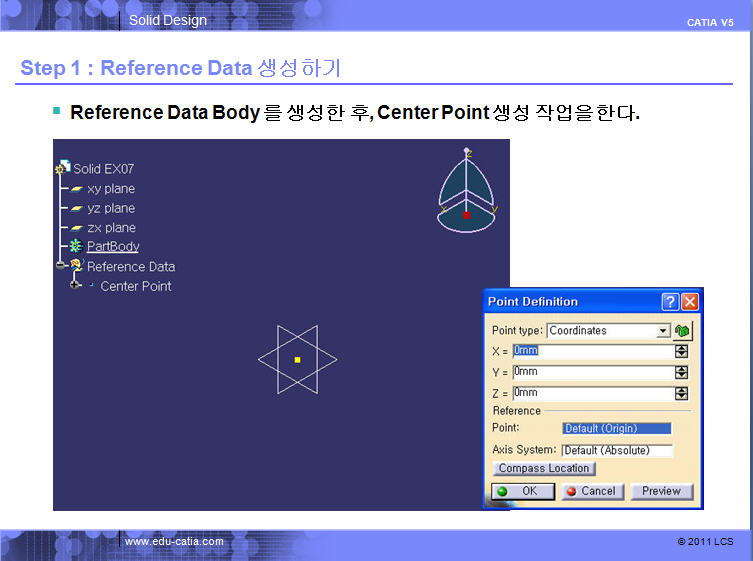This screenshot has height=561, width=753.
Task: Select xy plane label in tree
Action: 111,189
